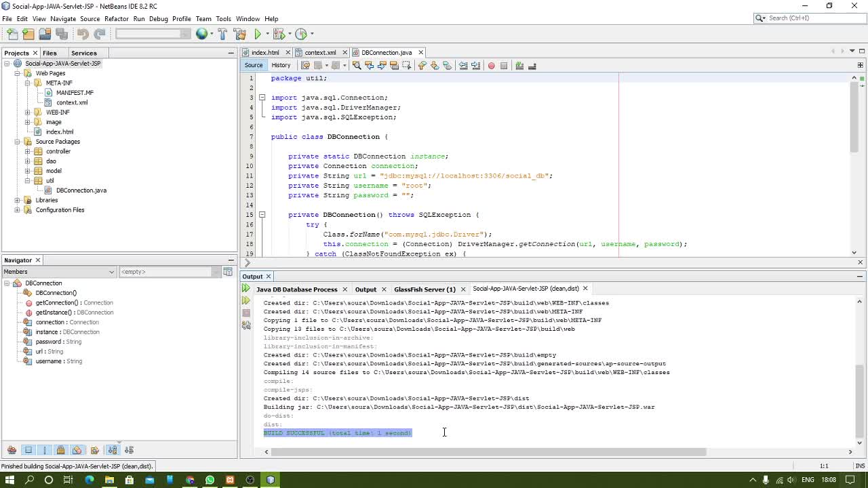
Task: Collapse the Web Pages tree node
Action: point(17,73)
